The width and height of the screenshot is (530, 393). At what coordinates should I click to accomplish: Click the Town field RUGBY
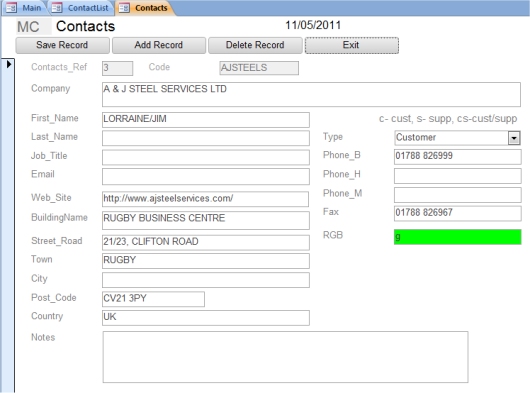point(206,261)
